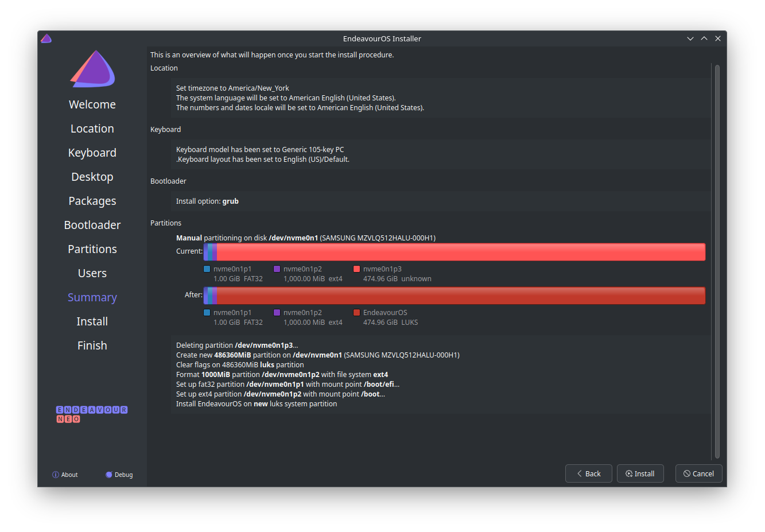
Task: Click the red EndeavourOS LUKS legend swatch
Action: (x=356, y=313)
